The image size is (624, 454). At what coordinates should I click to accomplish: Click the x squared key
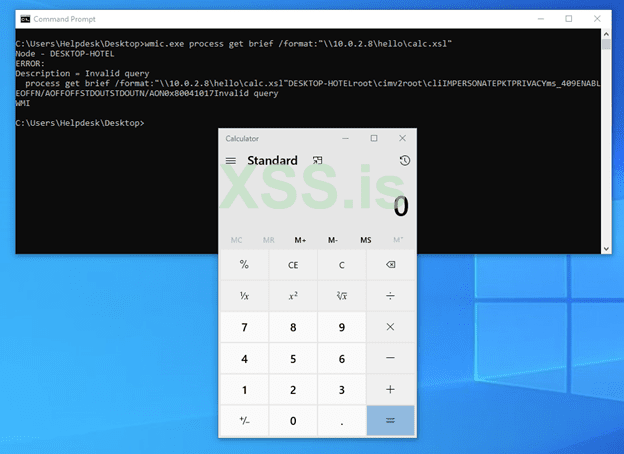click(293, 296)
